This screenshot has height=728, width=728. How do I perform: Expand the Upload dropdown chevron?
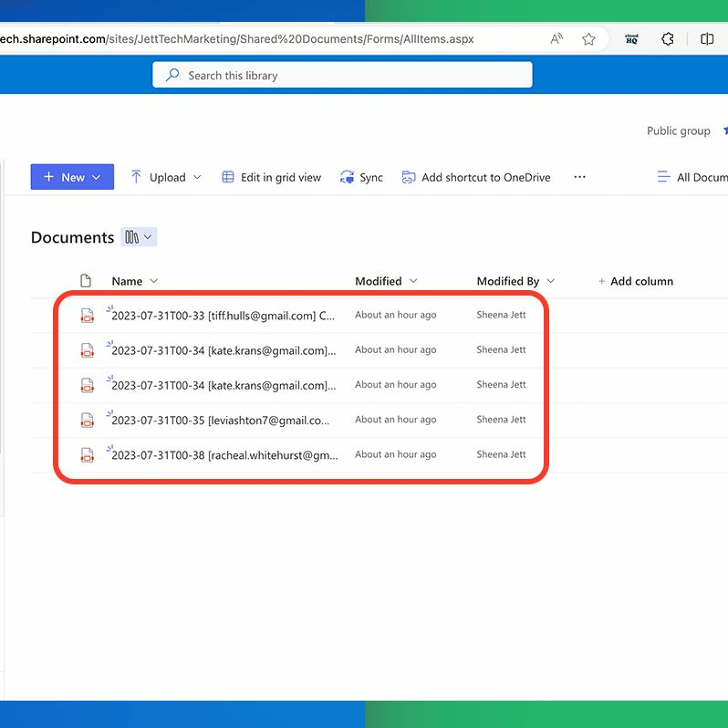tap(197, 177)
